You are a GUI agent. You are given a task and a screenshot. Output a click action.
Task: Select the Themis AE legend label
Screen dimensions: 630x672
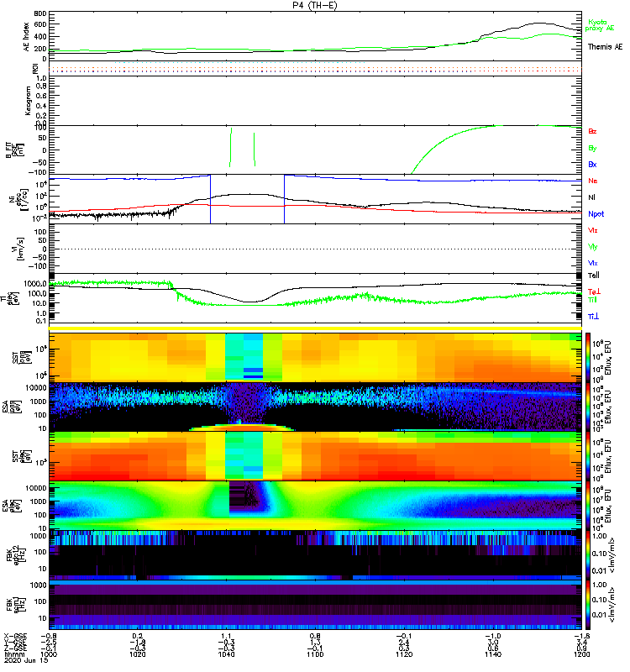tap(605, 47)
